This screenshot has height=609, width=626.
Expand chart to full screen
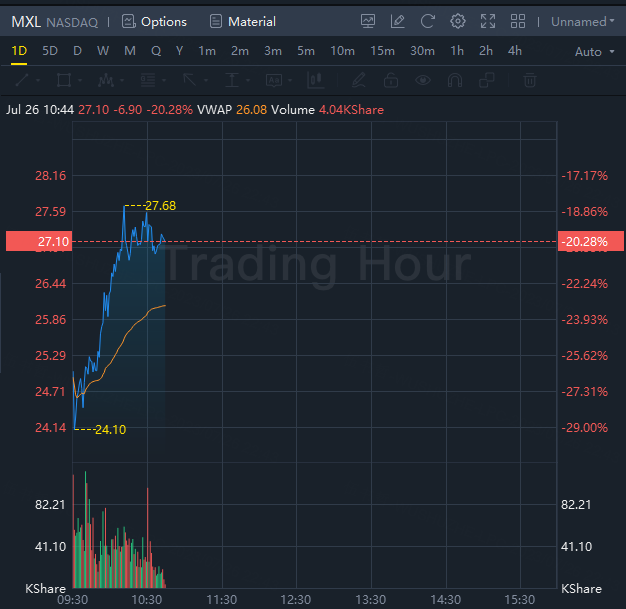(488, 21)
